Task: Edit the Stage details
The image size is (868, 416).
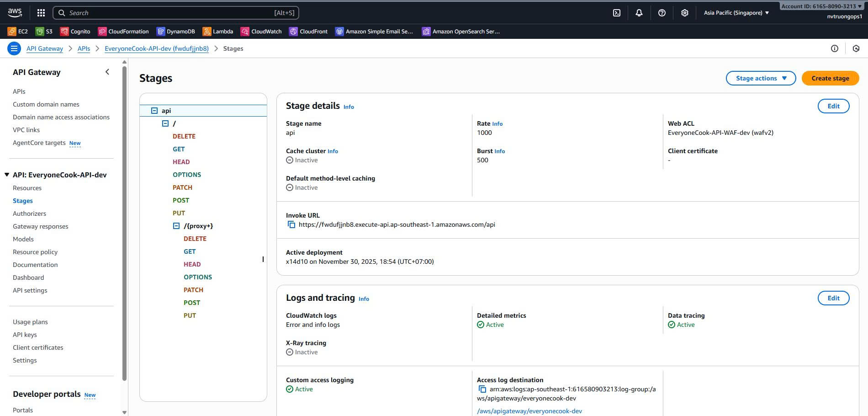Action: click(x=833, y=106)
